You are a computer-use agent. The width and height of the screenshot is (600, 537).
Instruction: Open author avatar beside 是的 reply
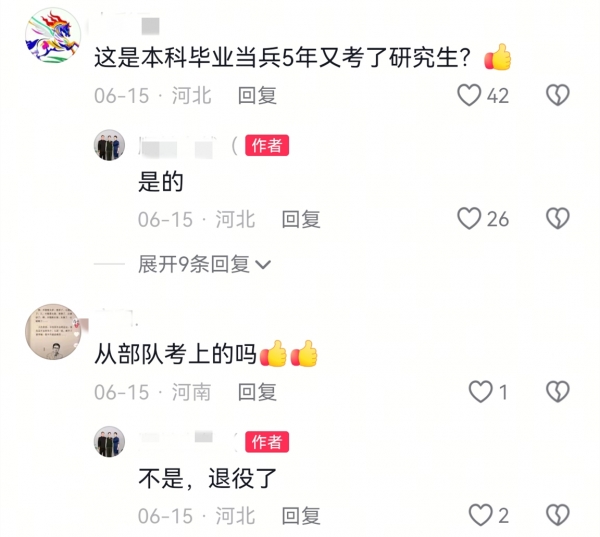(109, 145)
